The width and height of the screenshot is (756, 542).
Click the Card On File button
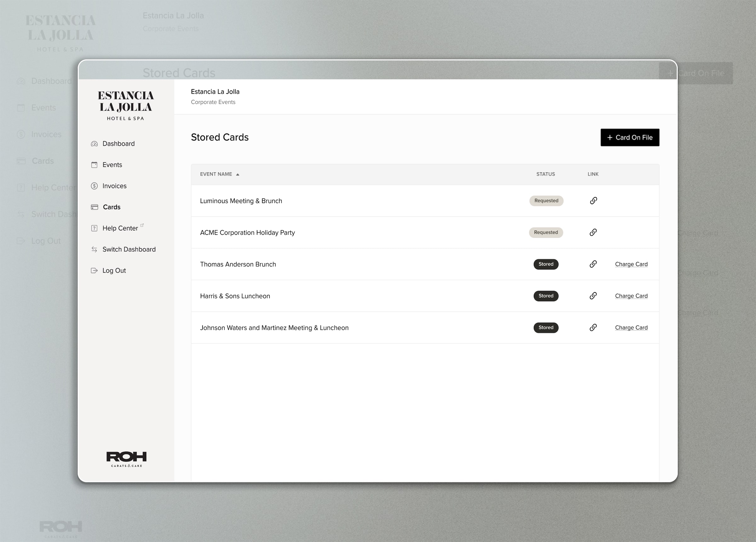[x=630, y=137]
